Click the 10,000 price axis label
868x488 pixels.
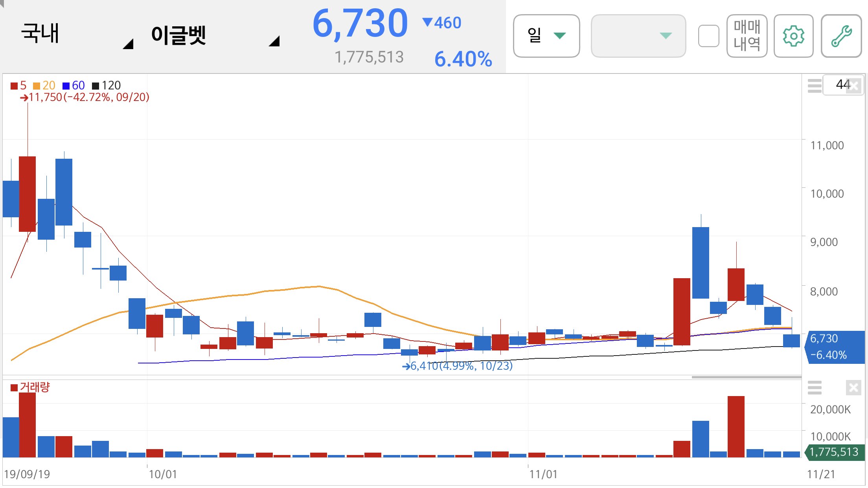(827, 194)
